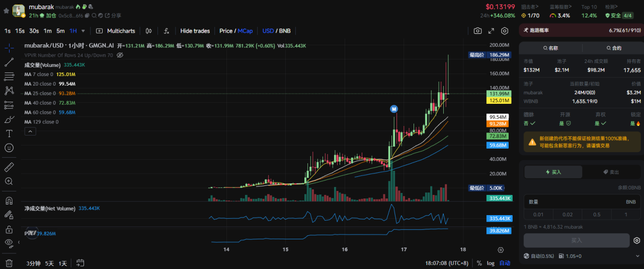This screenshot has height=269, width=644.
Task: Collapse the indicator legend with chevron
Action: [x=30, y=131]
